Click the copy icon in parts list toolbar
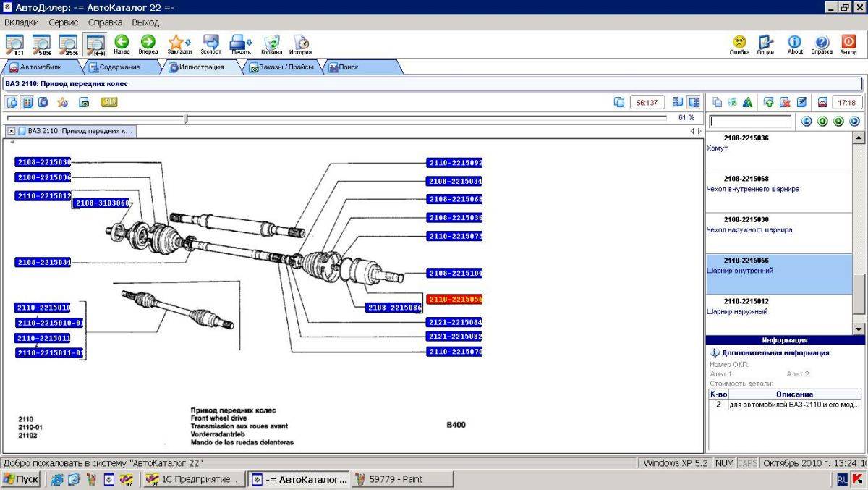Screen dimensions: 868x490 tap(718, 102)
